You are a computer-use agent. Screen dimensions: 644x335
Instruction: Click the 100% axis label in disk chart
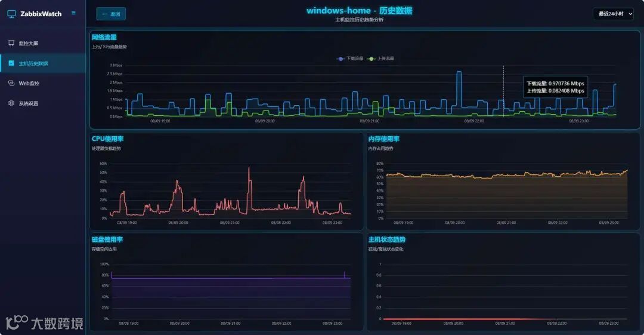click(x=104, y=264)
